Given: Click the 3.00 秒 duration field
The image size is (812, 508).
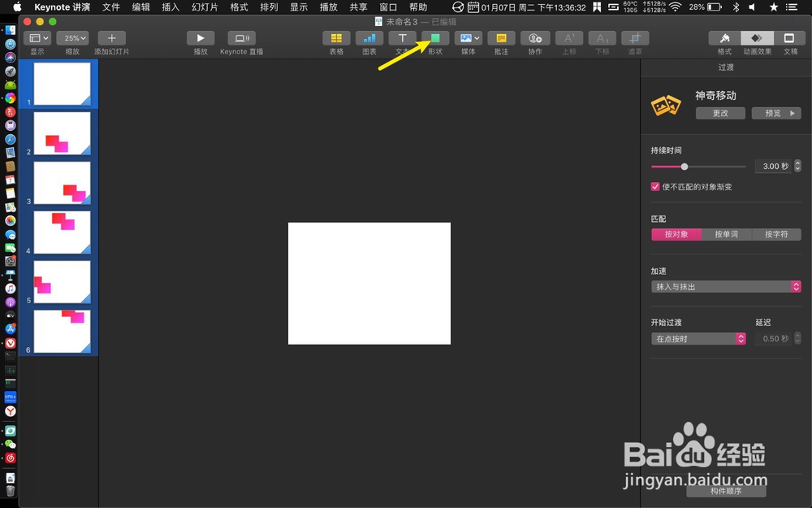Looking at the screenshot, I should tap(773, 166).
